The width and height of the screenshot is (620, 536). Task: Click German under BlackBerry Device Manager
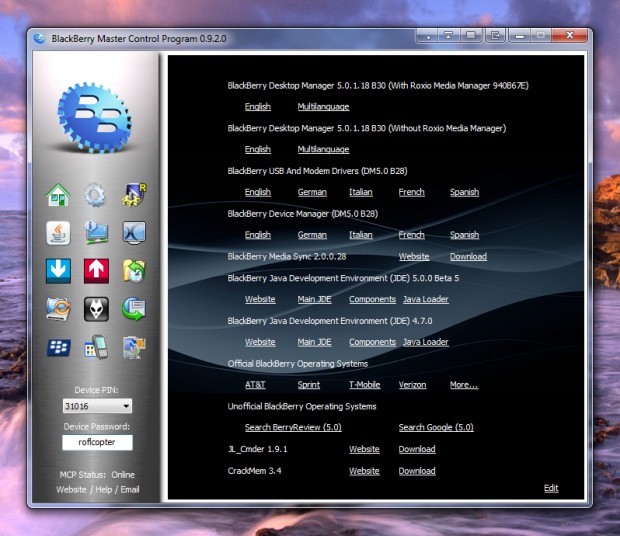[312, 235]
